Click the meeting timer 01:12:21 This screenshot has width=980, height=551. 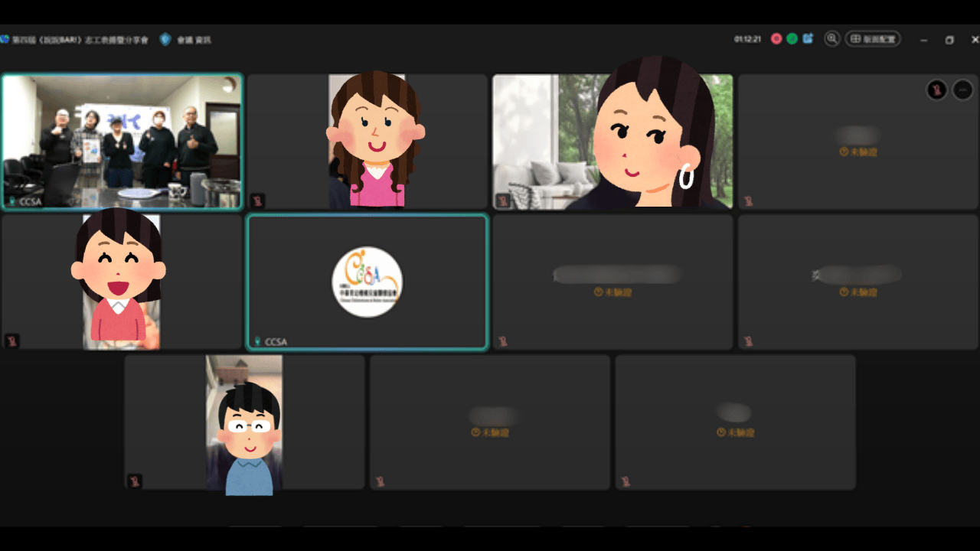tap(747, 39)
